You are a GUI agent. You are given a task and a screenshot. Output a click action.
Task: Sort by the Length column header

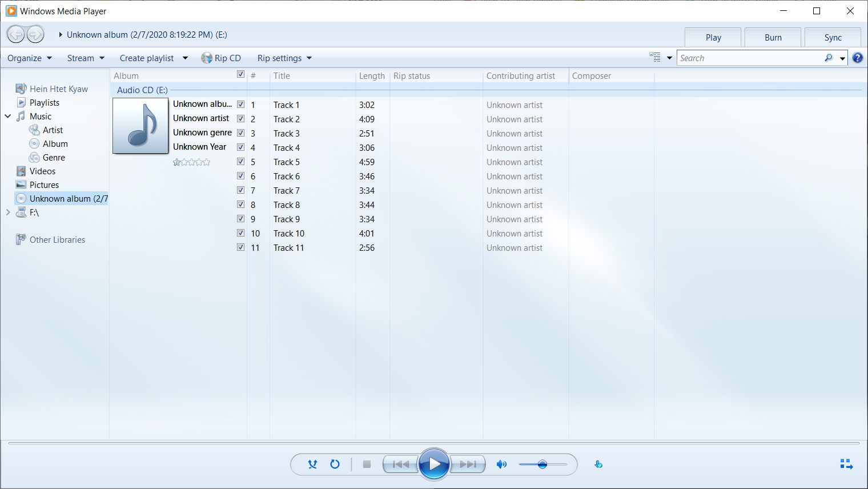pos(372,76)
